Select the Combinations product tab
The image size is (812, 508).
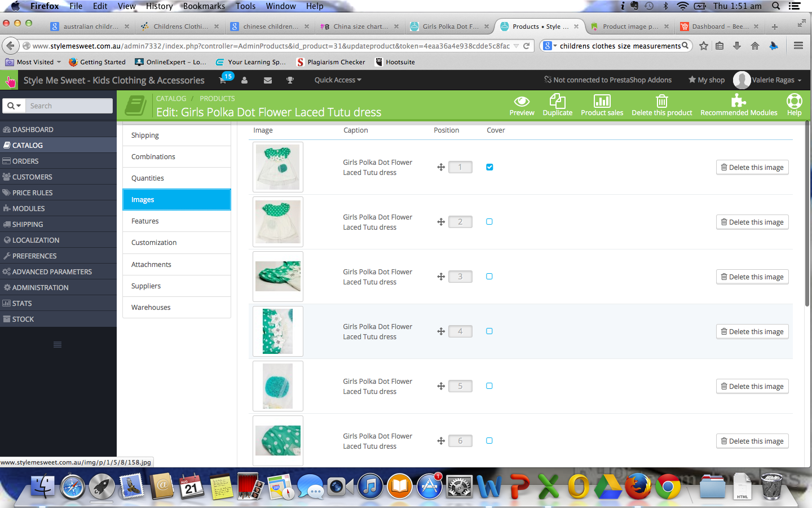pyautogui.click(x=176, y=157)
